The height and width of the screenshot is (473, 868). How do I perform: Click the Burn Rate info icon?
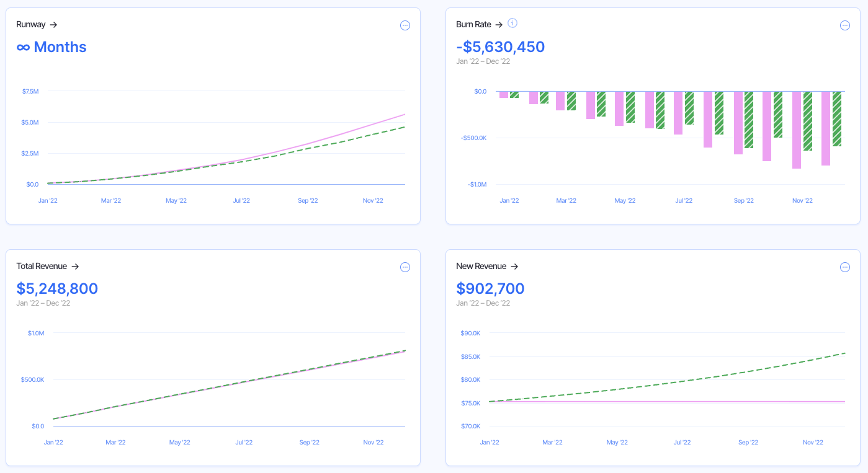512,22
